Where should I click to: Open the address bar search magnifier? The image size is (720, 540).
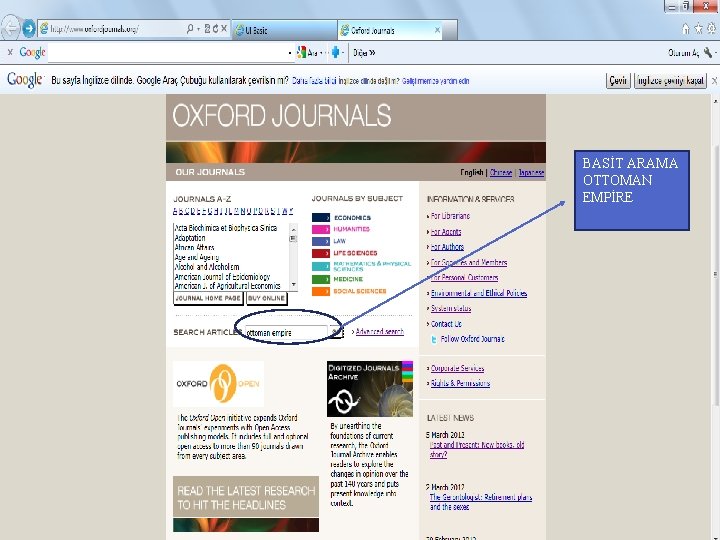click(x=190, y=29)
